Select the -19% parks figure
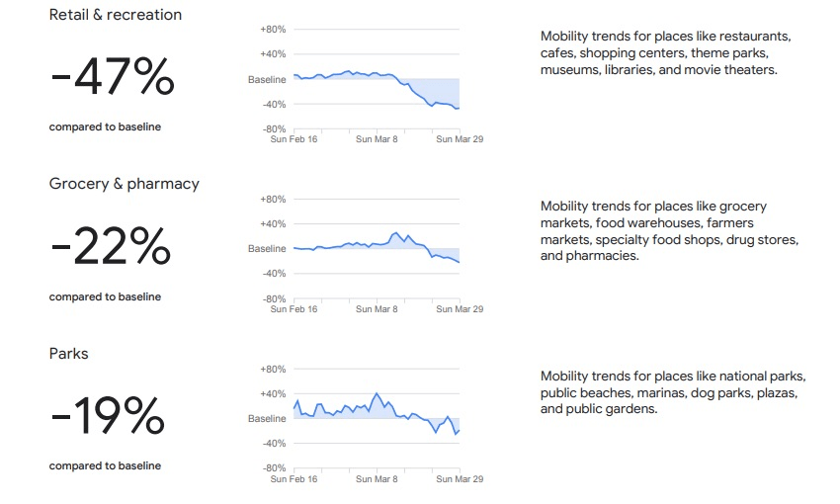840x504 pixels. (107, 416)
